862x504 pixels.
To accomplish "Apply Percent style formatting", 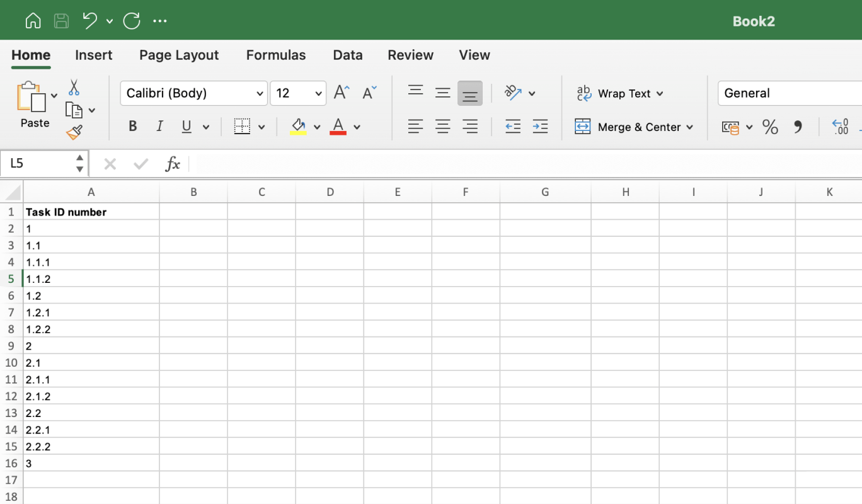I will click(x=769, y=127).
